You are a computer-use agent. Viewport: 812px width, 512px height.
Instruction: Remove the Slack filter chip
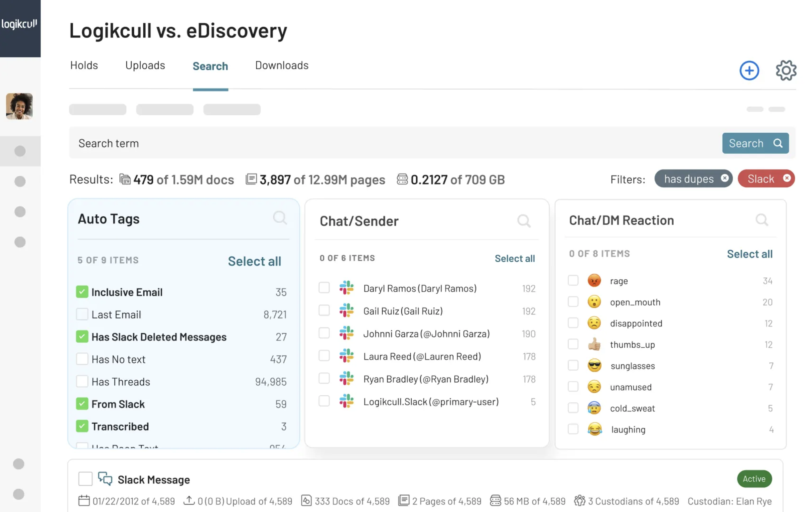[x=787, y=178]
